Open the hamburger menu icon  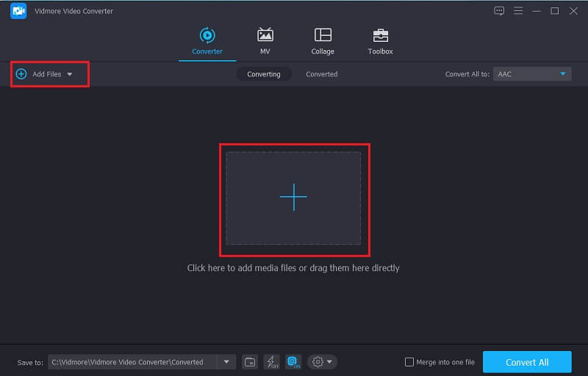[518, 11]
